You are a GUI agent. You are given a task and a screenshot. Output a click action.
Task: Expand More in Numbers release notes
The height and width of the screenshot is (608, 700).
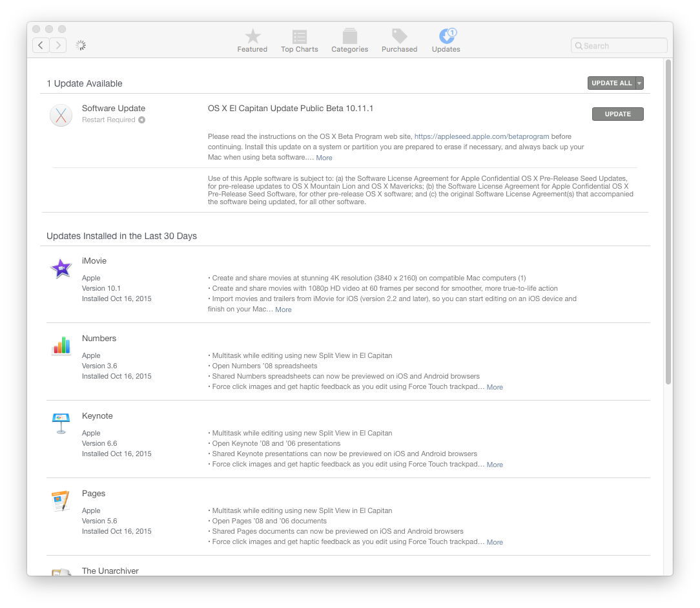coord(495,387)
